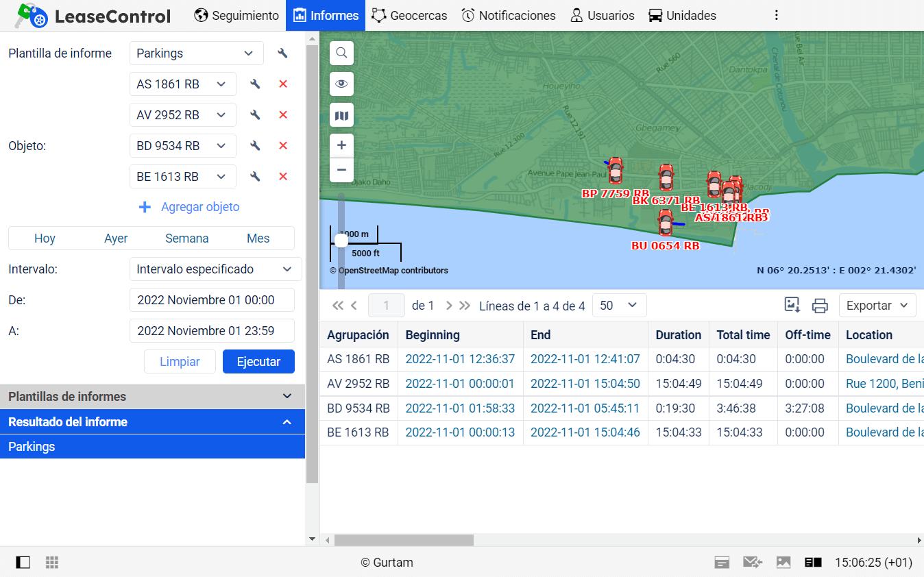The height and width of the screenshot is (577, 924).
Task: Select the Informes tab
Action: pos(326,15)
